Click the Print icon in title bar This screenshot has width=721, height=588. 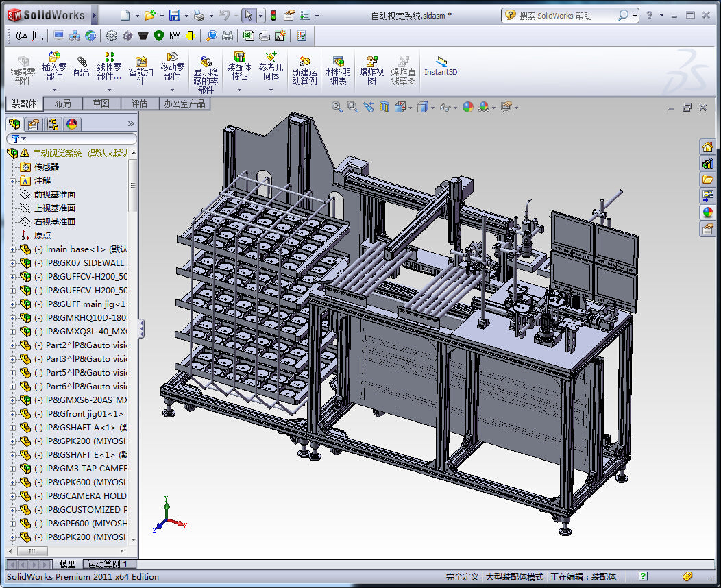pos(199,15)
